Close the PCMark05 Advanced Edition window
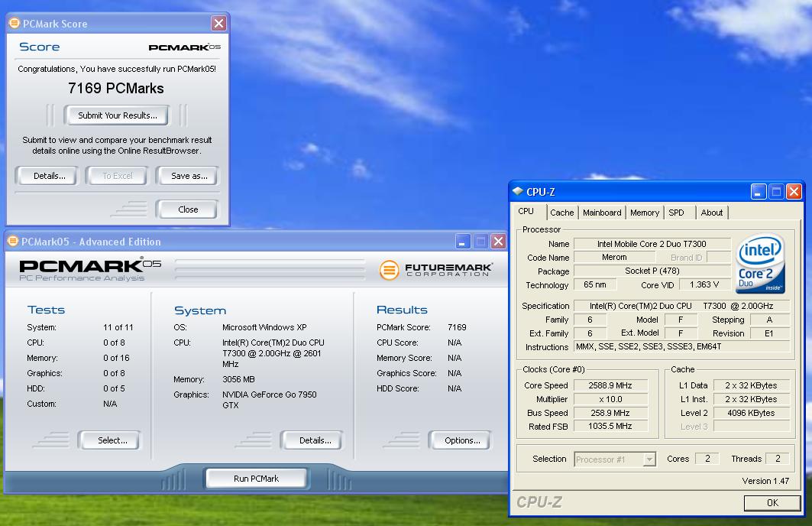This screenshot has height=526, width=812. (x=498, y=242)
